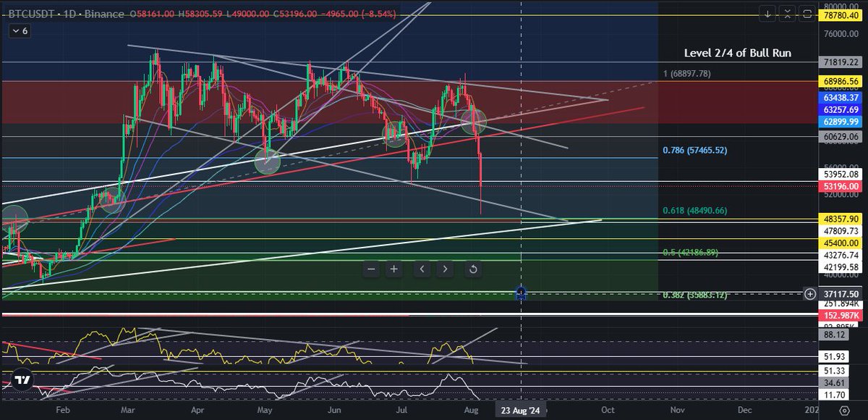The image size is (868, 420).
Task: Click the 71819.22 price level label
Action: point(839,62)
